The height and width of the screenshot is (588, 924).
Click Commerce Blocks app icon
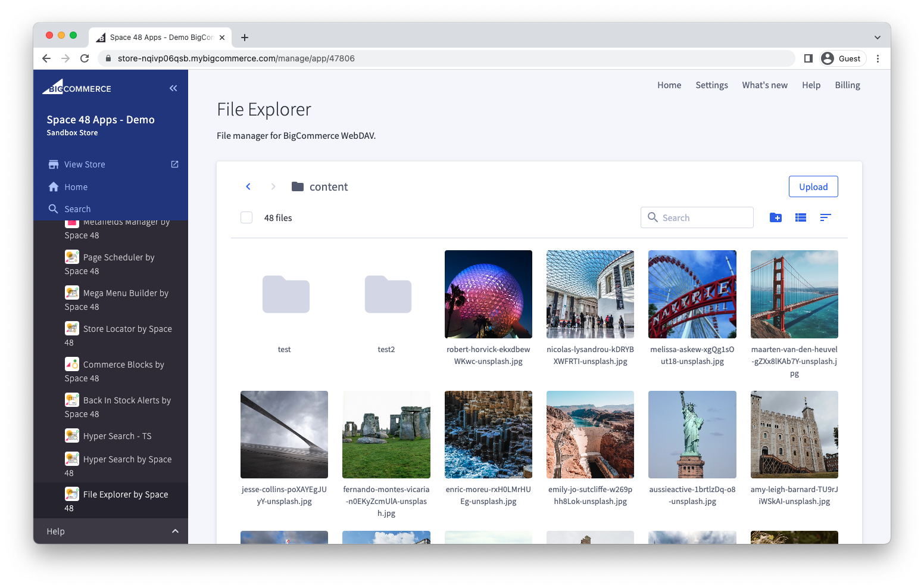point(72,364)
